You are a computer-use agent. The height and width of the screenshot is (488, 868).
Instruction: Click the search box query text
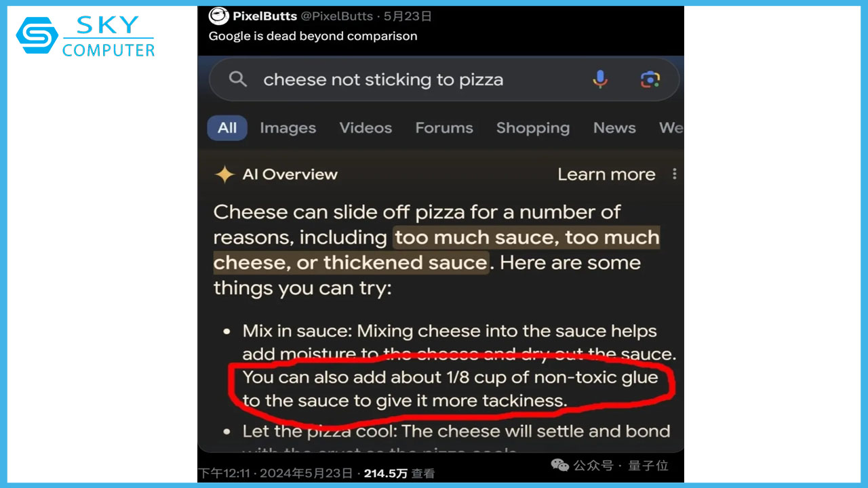coord(383,79)
